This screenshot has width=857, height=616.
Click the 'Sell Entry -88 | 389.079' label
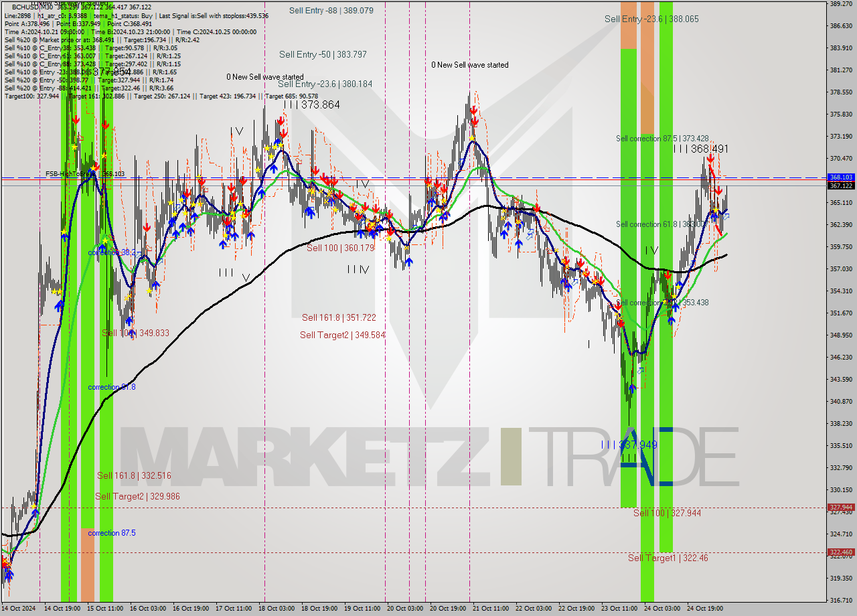pos(331,11)
